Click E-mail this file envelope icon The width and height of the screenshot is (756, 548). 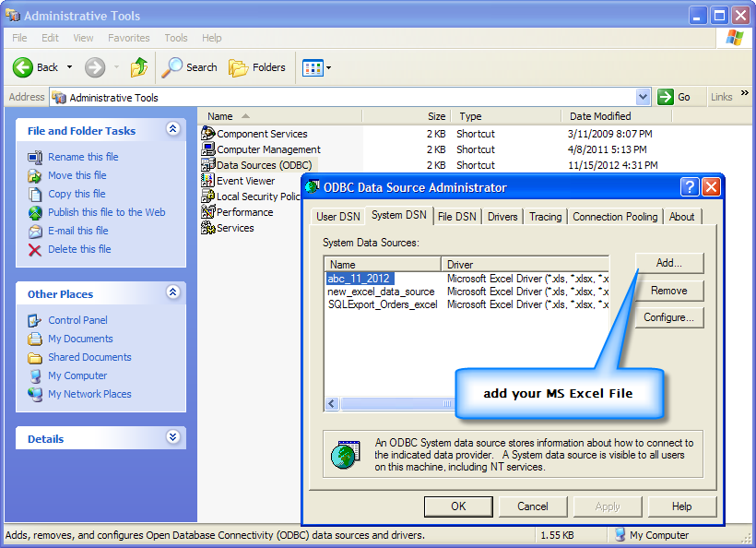tap(35, 231)
